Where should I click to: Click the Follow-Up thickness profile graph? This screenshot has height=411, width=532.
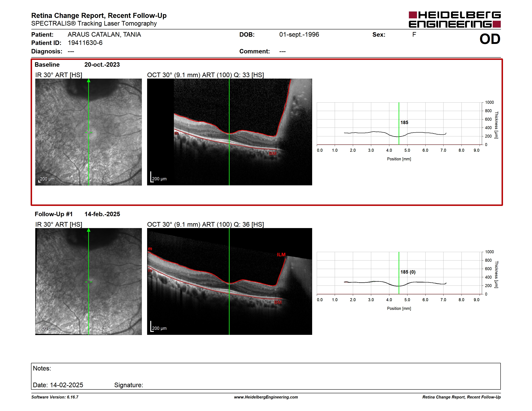click(399, 273)
